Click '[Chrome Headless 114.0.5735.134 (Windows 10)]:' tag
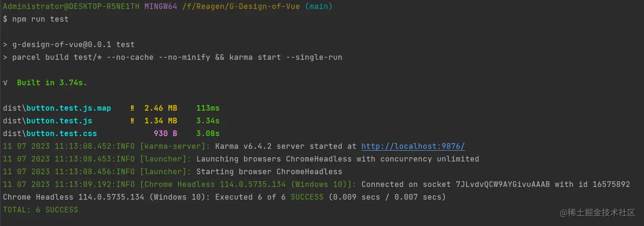This screenshot has height=226, width=644. click(x=248, y=185)
